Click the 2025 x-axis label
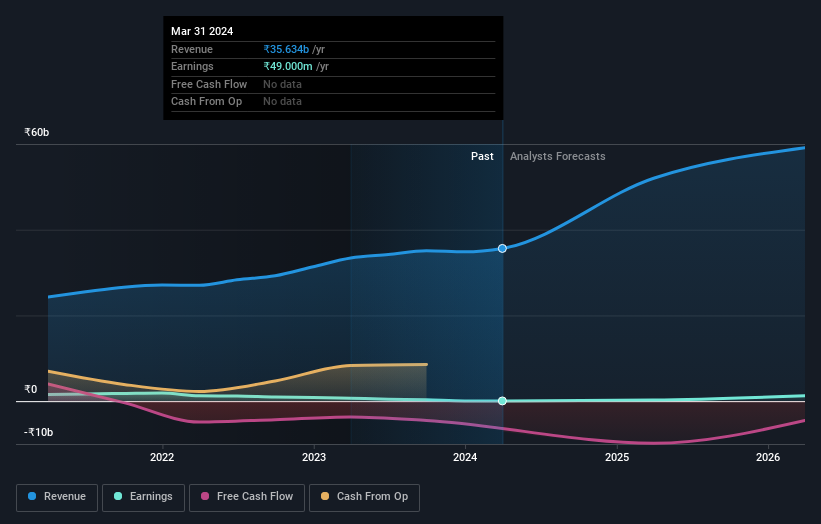Screen dimensions: 821x524 pyautogui.click(x=617, y=458)
